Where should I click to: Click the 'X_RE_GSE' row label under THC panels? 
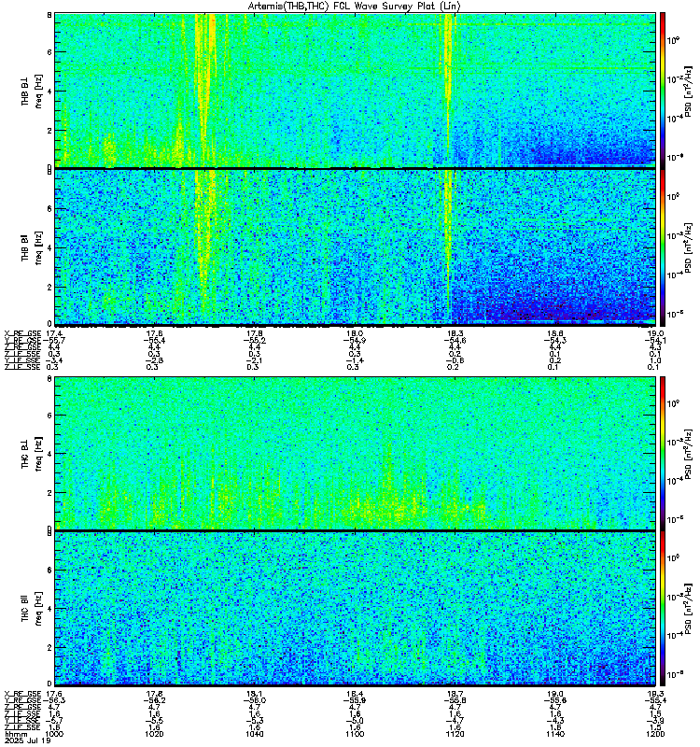[22, 694]
